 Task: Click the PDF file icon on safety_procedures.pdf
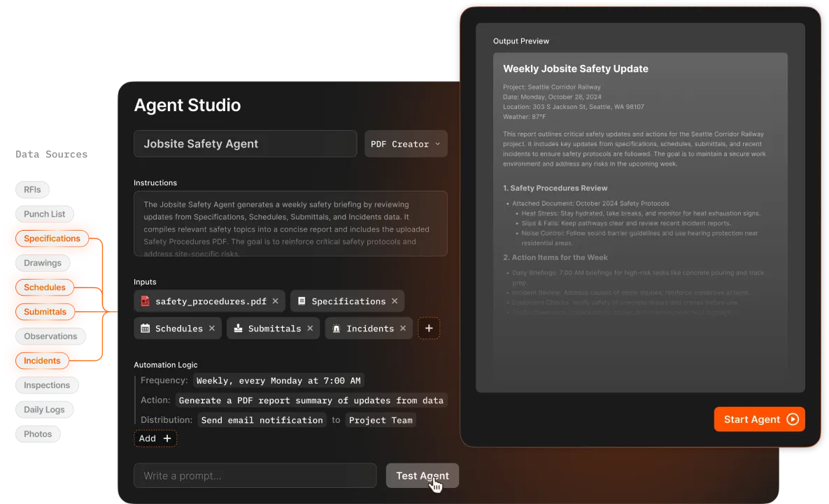[x=145, y=301]
